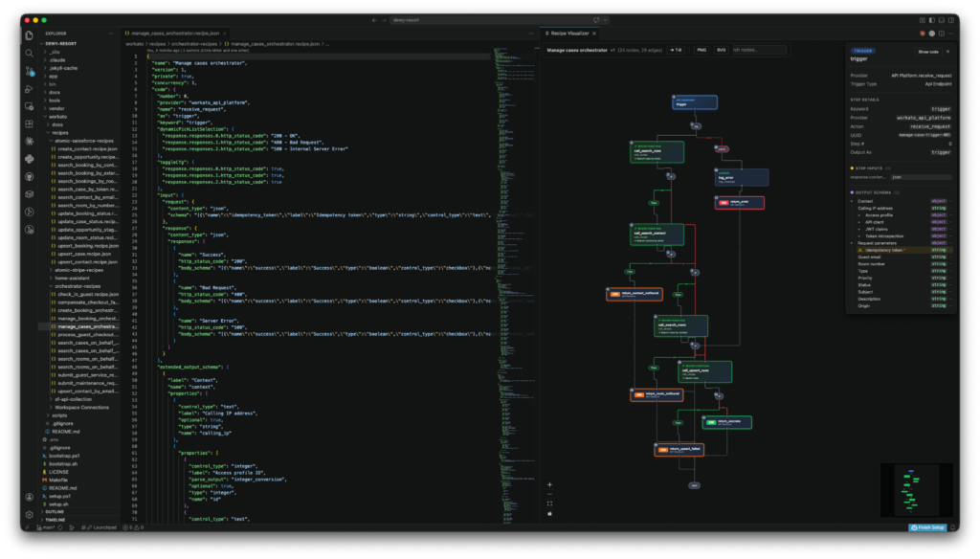Open create_contact.recipe.json in file tree

[x=87, y=148]
